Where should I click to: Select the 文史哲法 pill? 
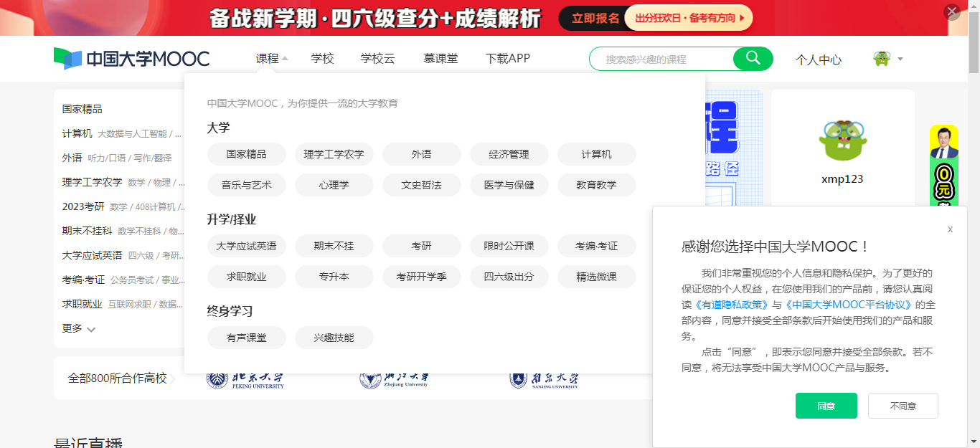tap(422, 185)
